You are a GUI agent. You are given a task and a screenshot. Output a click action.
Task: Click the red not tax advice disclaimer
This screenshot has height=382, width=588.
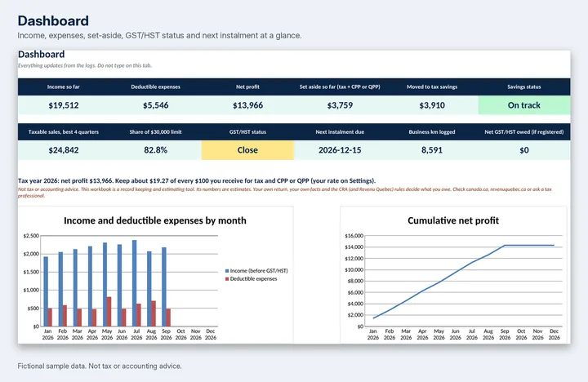point(285,193)
